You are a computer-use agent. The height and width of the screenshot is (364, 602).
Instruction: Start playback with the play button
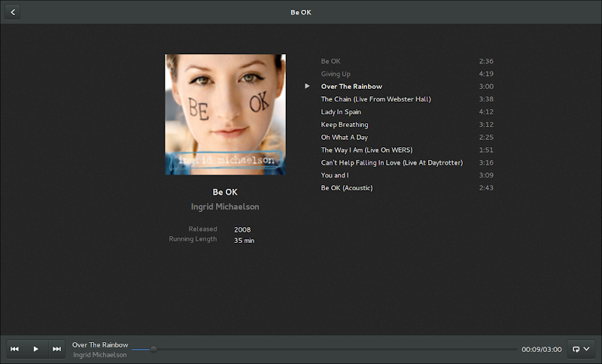click(35, 349)
